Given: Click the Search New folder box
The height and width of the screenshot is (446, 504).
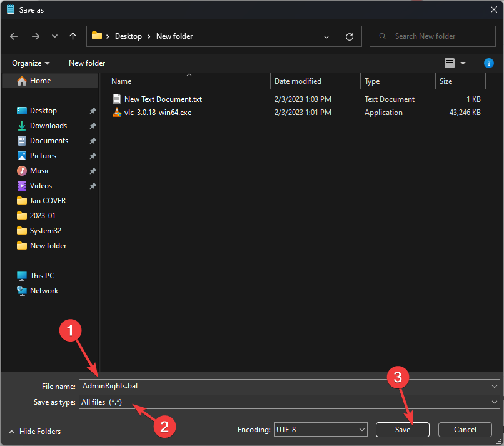Looking at the screenshot, I should (x=433, y=36).
